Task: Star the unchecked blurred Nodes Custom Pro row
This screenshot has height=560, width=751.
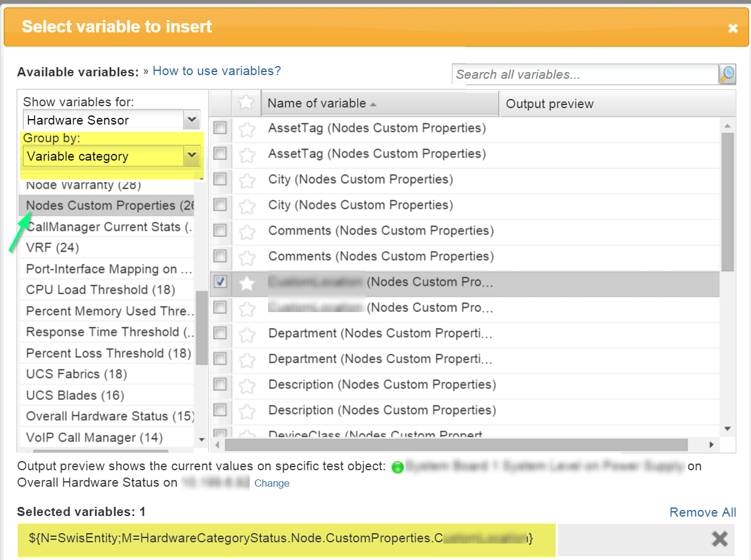Action: (247, 309)
